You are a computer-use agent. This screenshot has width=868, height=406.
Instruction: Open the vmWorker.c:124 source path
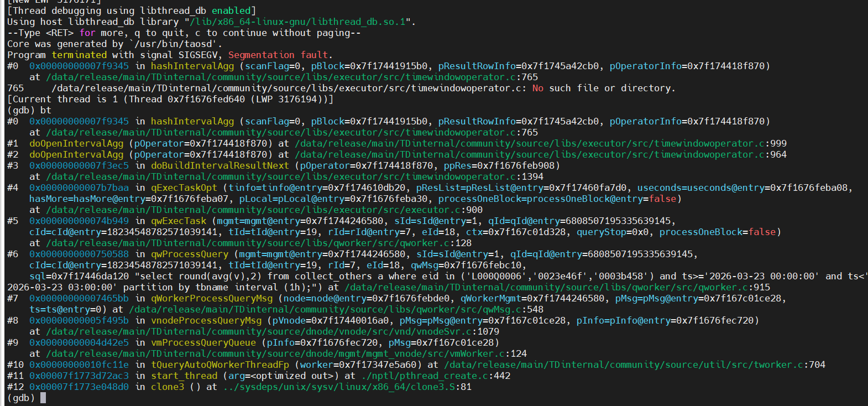(x=286, y=353)
